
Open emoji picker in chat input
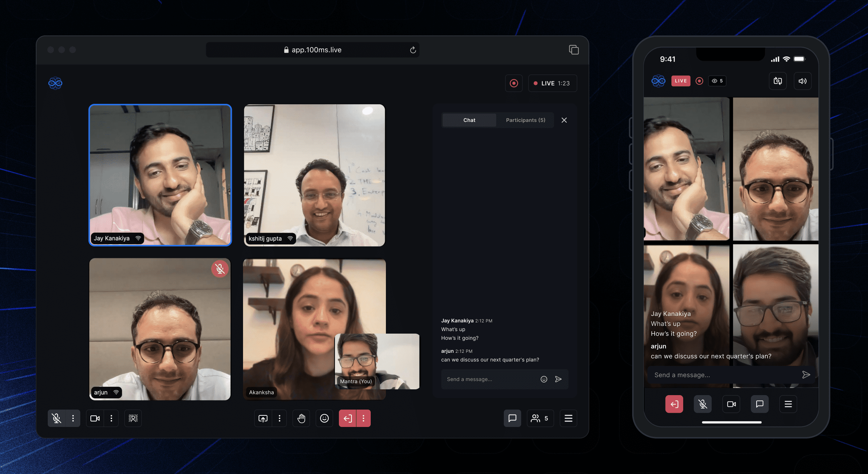coord(544,379)
